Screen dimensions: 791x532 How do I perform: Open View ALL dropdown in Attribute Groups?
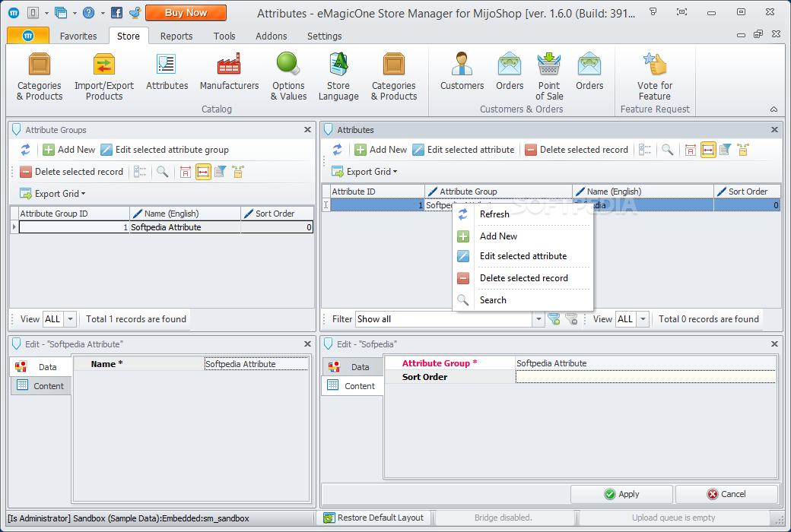pyautogui.click(x=71, y=319)
